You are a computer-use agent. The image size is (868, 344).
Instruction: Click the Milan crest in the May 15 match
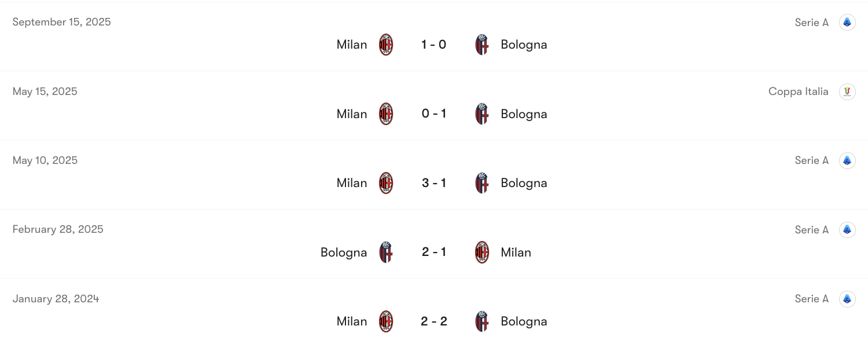tap(386, 114)
